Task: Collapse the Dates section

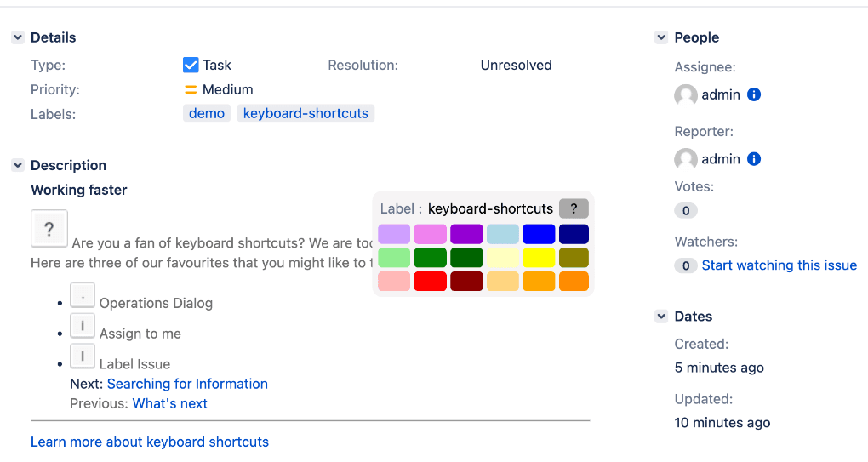Action: pos(661,317)
